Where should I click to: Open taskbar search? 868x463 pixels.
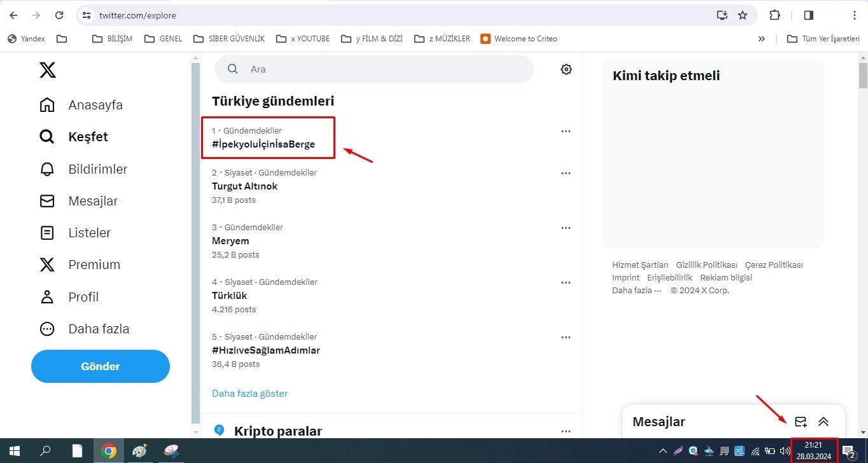pyautogui.click(x=45, y=451)
